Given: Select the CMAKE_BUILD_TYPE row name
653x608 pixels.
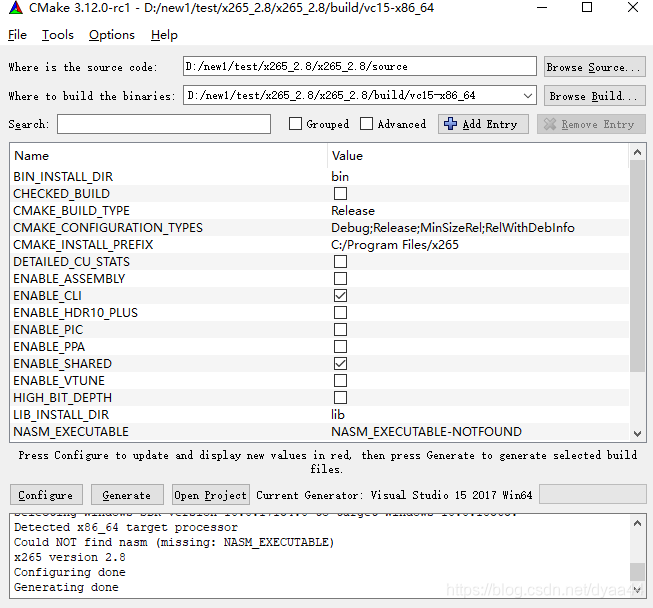Looking at the screenshot, I should [x=71, y=211].
